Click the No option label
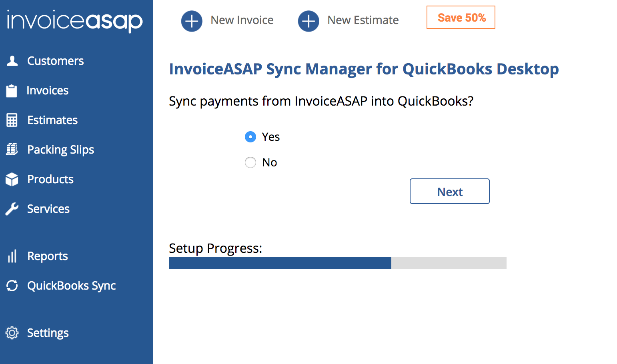Screen dimensions: 617x364 tap(270, 162)
